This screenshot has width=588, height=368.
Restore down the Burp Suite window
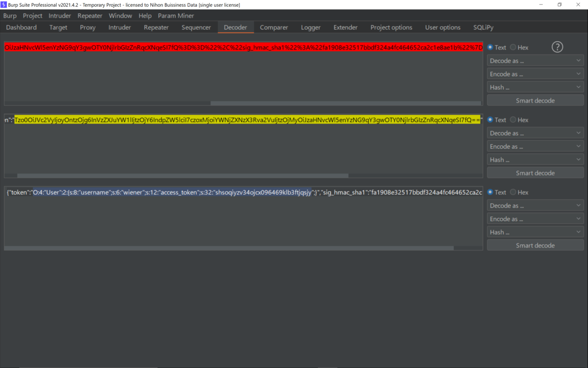[559, 4]
